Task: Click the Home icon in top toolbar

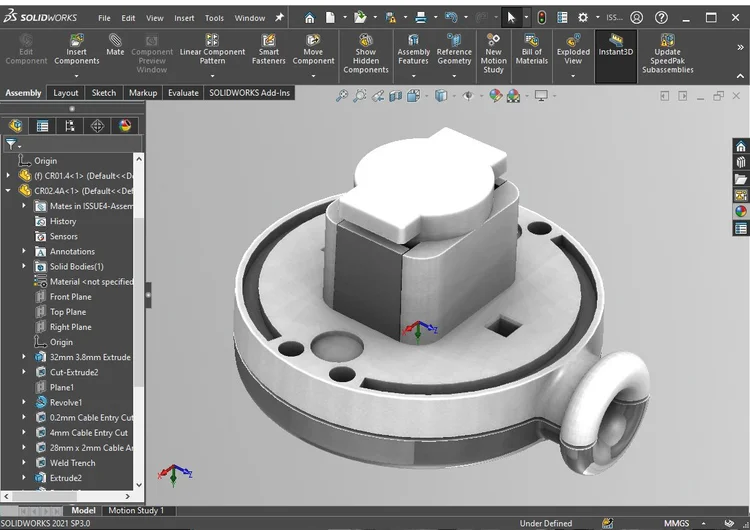Action: point(309,18)
